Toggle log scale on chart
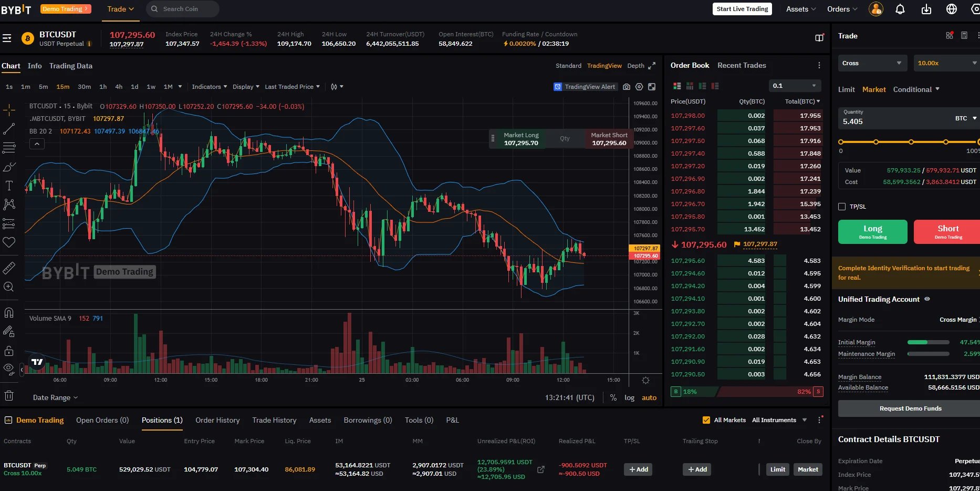 (x=629, y=398)
